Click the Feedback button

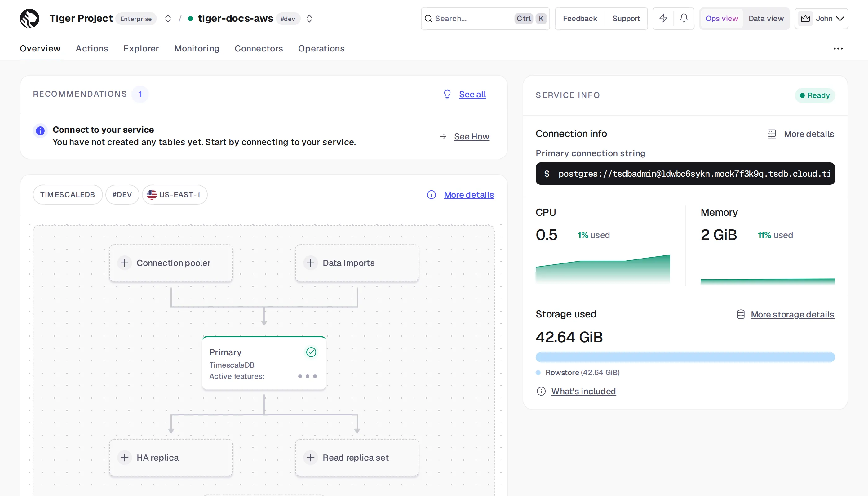(x=580, y=18)
